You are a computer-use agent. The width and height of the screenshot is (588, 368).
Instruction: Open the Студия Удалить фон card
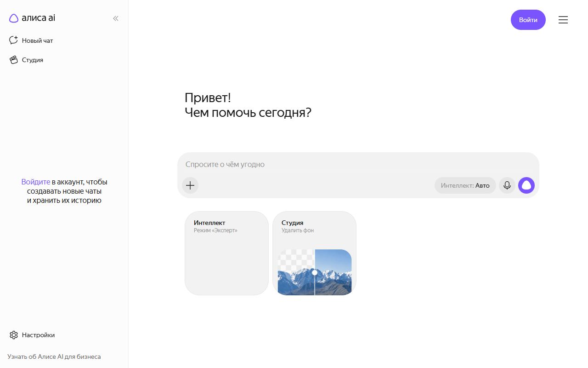click(x=314, y=253)
